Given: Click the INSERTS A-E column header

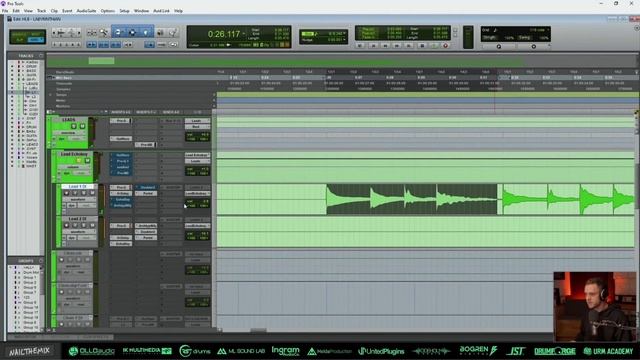Looking at the screenshot, I should [x=121, y=112].
